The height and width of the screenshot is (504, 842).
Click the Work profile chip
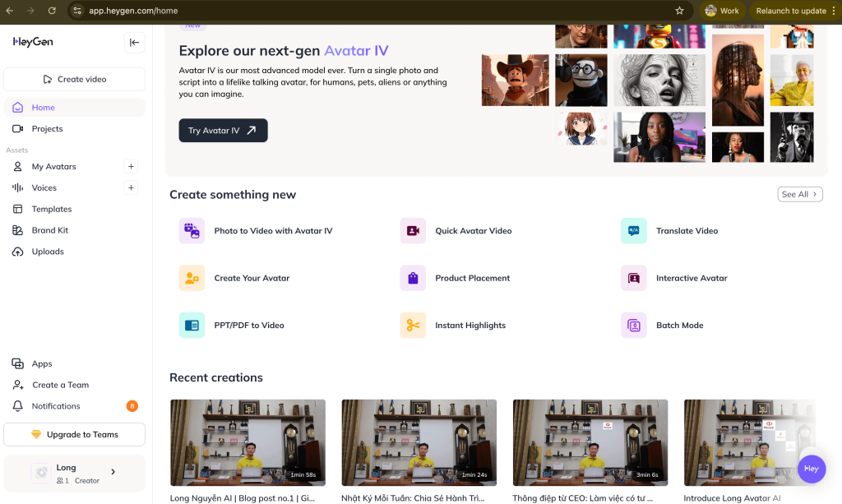[x=722, y=11]
